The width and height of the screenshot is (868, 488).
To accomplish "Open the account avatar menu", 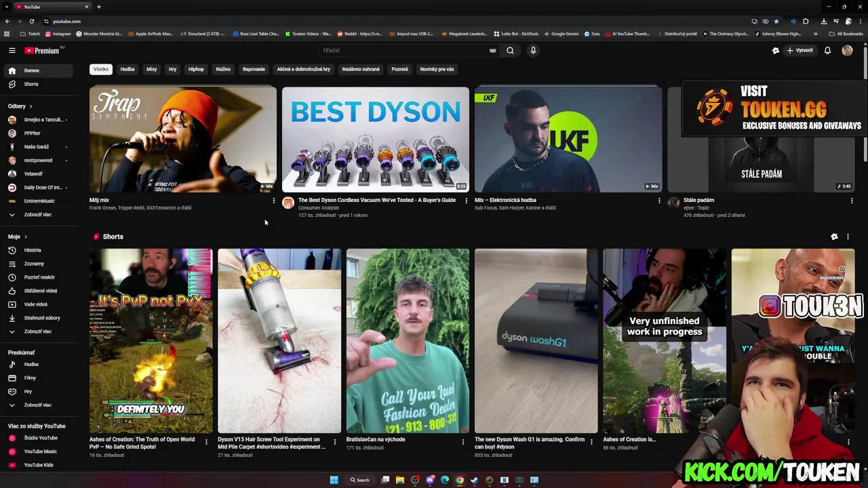I will [x=847, y=50].
